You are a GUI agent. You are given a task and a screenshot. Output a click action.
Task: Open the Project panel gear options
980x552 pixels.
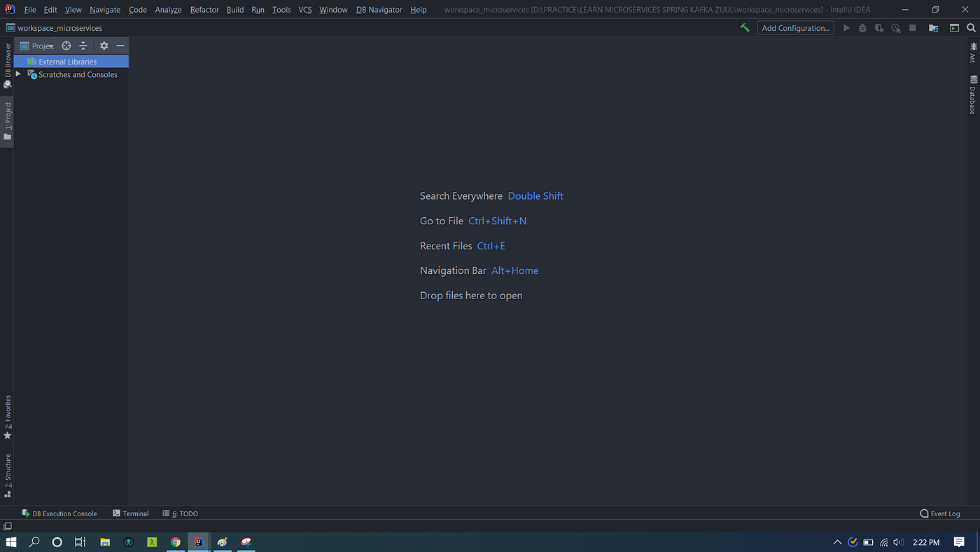104,46
